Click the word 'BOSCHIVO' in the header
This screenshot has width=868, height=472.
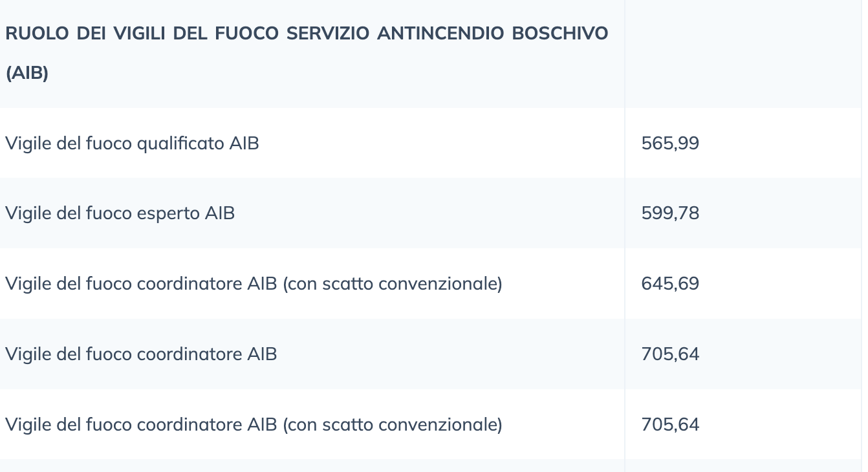(560, 34)
